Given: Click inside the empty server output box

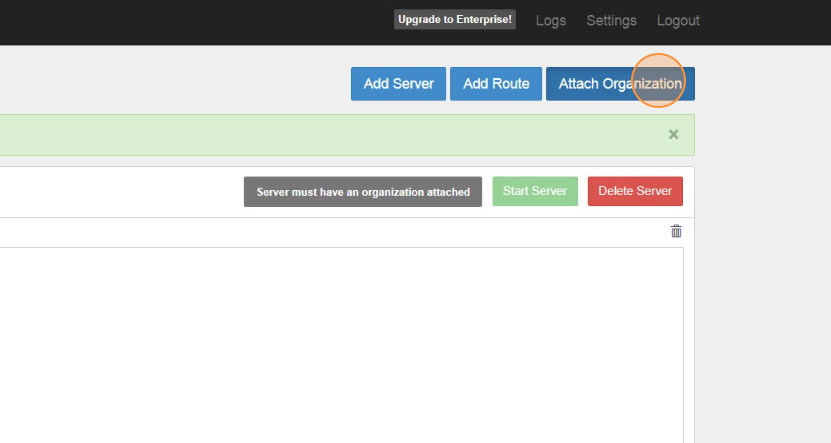Looking at the screenshot, I should (x=342, y=344).
